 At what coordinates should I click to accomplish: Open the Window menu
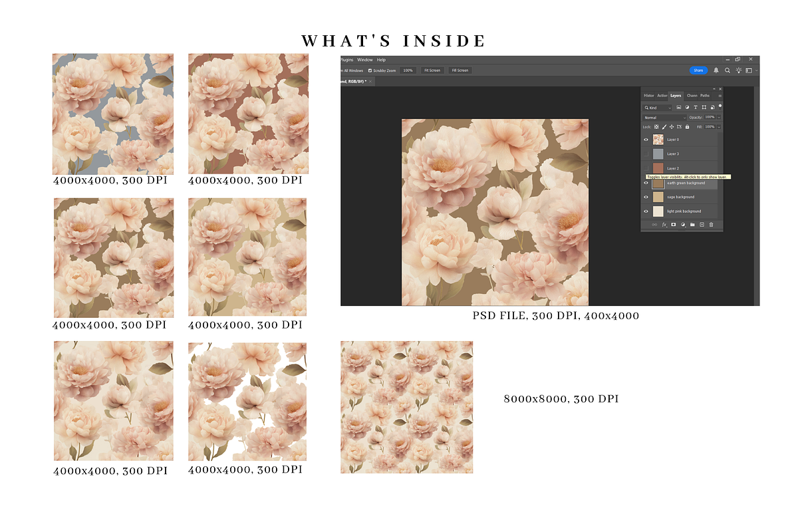point(365,60)
